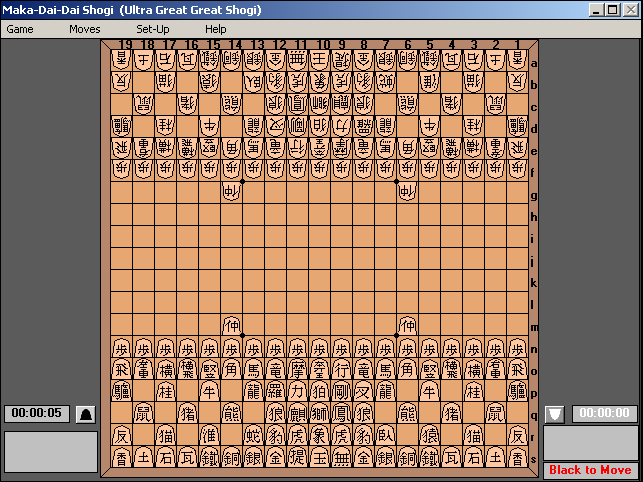The width and height of the screenshot is (643, 482).
Task: Select Black's go-between 仲 on square 14m
Action: (232, 325)
